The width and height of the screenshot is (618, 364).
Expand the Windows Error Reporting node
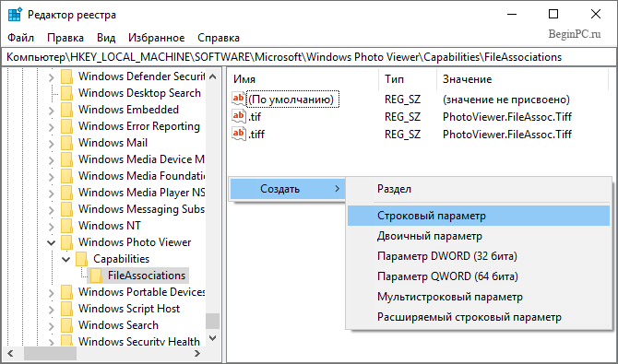[x=52, y=126]
